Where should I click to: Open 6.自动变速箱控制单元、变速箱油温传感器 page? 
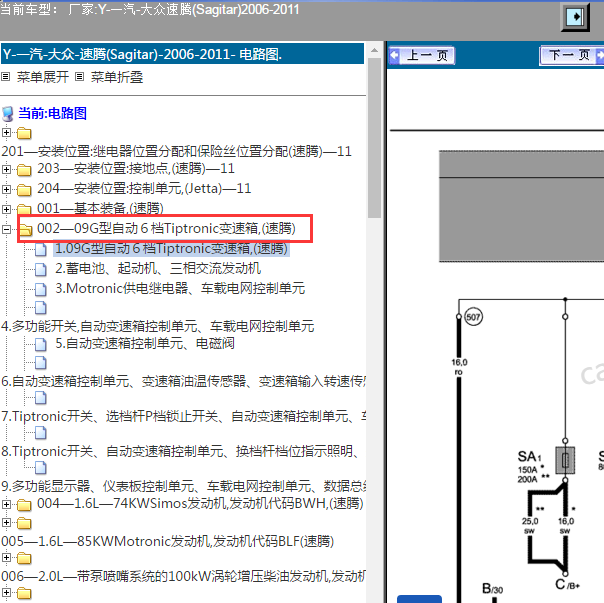click(x=183, y=381)
